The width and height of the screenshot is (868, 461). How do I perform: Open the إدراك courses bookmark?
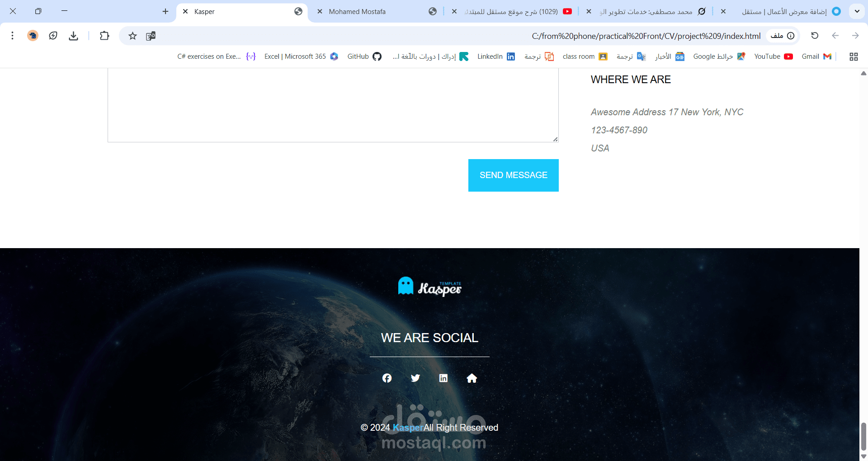[430, 56]
